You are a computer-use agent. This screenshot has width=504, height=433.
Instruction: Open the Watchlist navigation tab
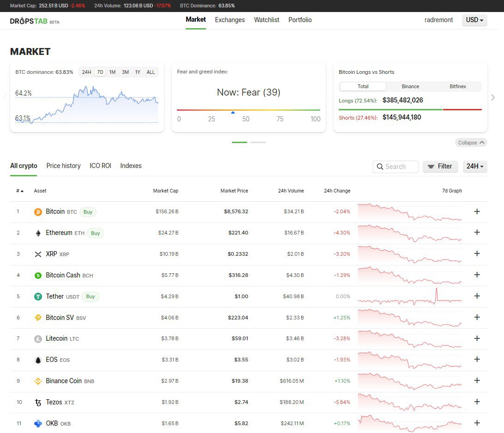click(x=267, y=20)
